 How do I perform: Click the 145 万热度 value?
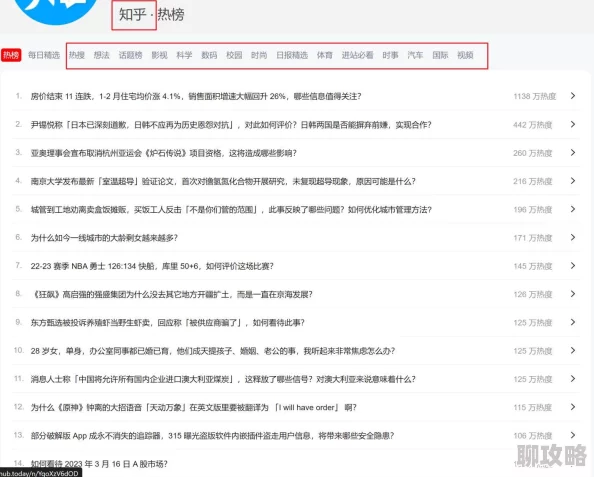coord(533,266)
